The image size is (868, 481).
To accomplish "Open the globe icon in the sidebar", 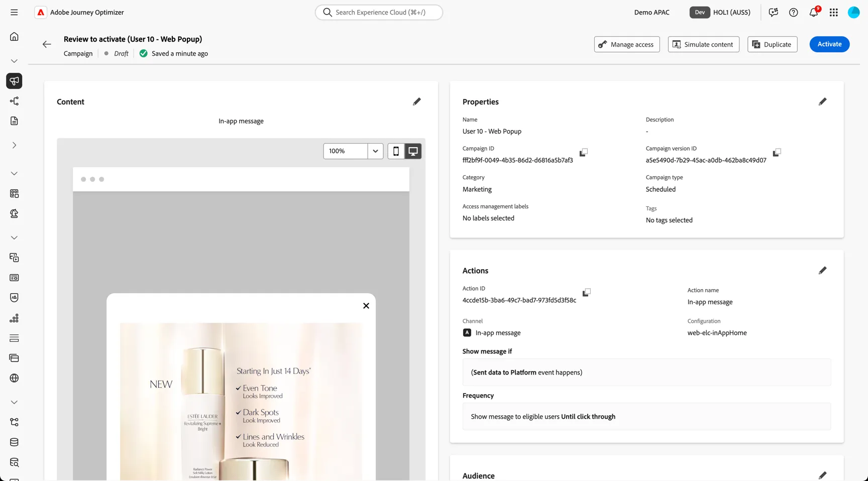I will tap(14, 378).
